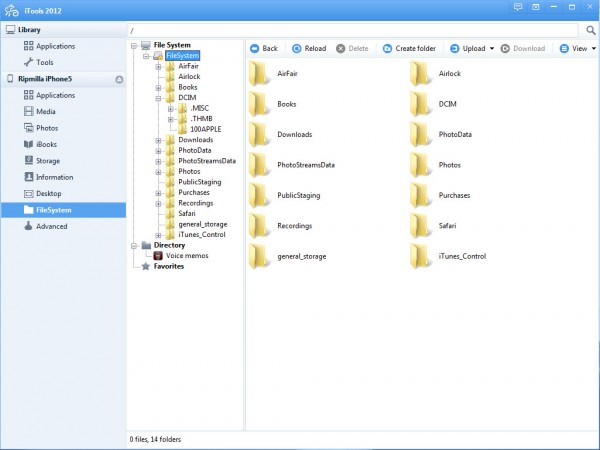This screenshot has width=600, height=450.
Task: Select Purchases in tree
Action: click(x=194, y=192)
